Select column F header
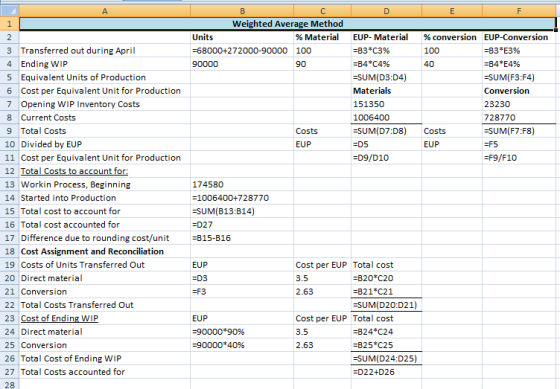This screenshot has width=560, height=389. click(x=519, y=11)
